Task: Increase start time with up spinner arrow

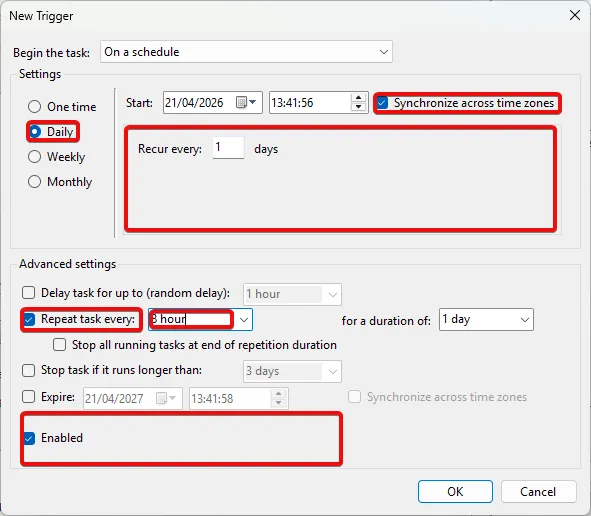Action: [x=358, y=98]
